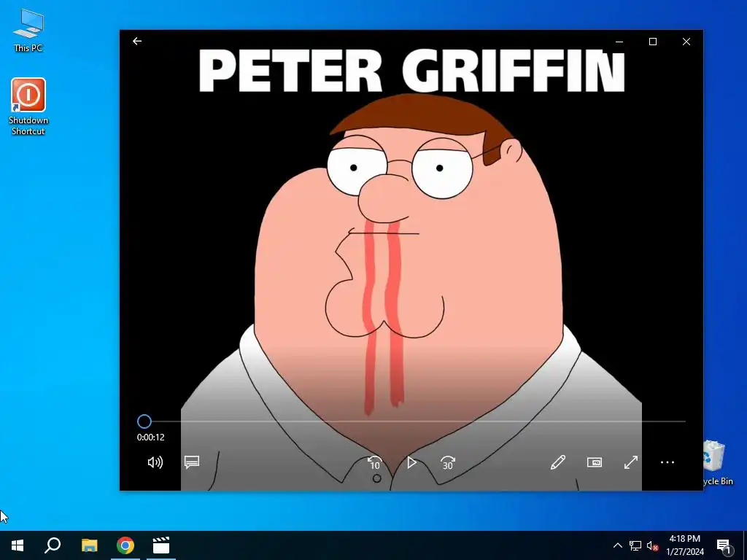Open the clock showing 4:18 PM
Image resolution: width=747 pixels, height=560 pixels.
(685, 545)
